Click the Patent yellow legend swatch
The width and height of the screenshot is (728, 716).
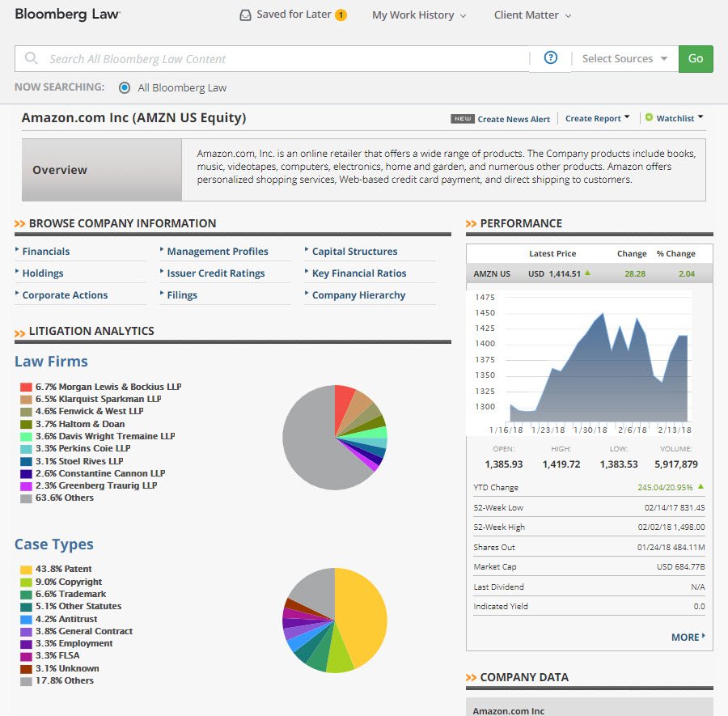click(26, 570)
